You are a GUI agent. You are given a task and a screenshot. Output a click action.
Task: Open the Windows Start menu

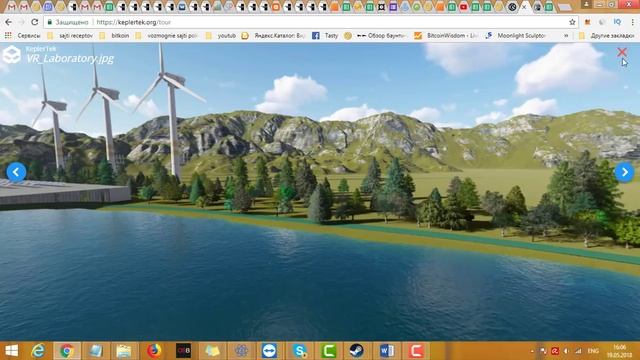11,351
